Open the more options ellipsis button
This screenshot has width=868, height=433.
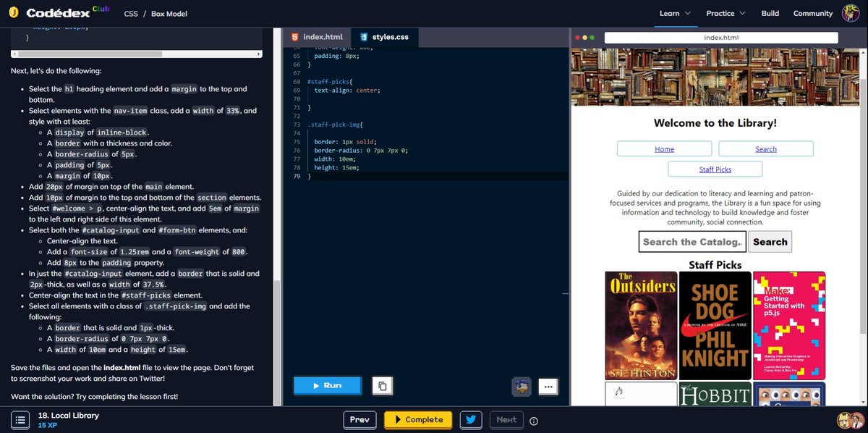[x=548, y=386]
